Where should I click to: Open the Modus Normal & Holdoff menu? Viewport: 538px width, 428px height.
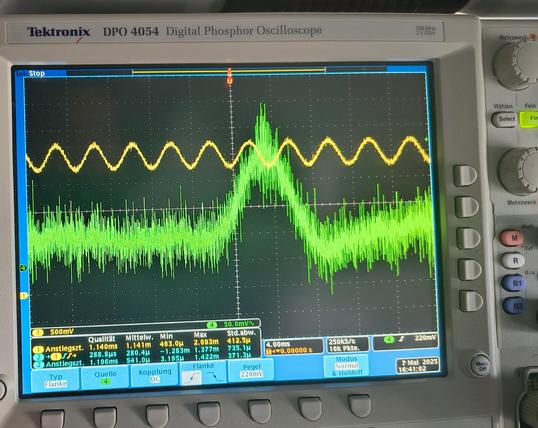(x=346, y=366)
